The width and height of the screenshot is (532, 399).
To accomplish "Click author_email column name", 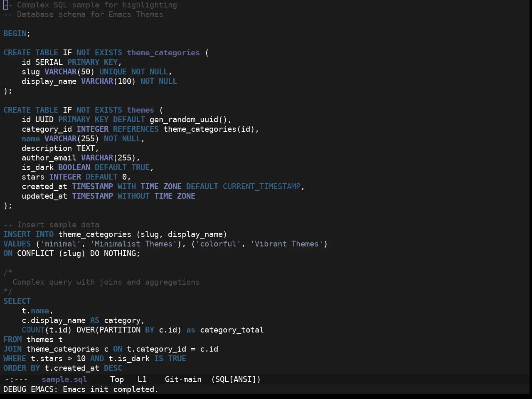I will pos(49,158).
